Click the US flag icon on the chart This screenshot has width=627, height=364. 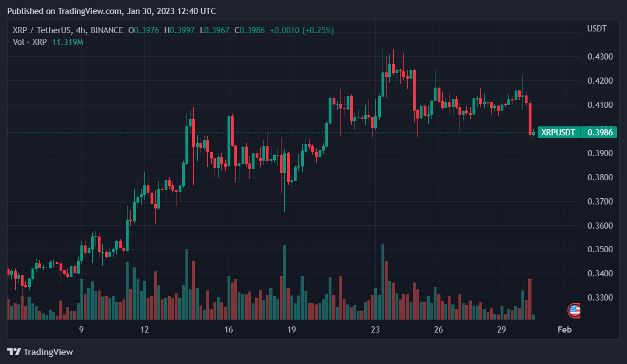click(574, 311)
